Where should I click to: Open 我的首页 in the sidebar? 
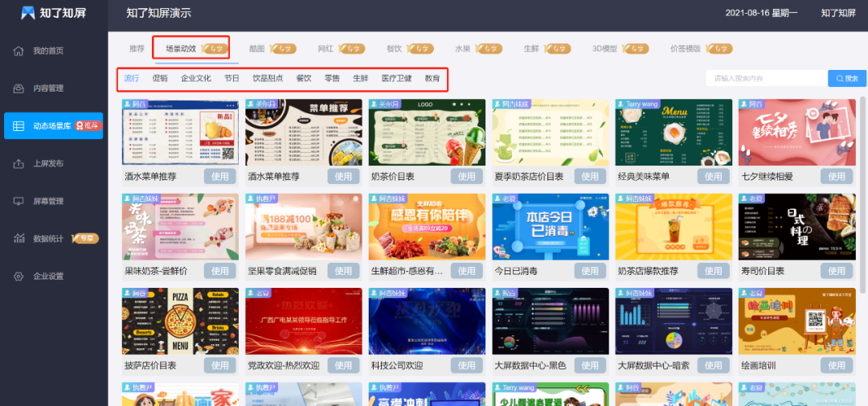pos(48,51)
